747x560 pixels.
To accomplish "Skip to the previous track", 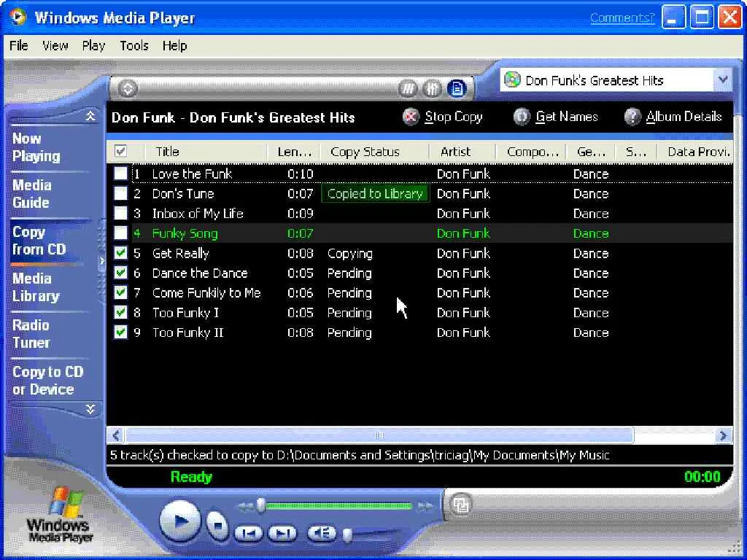I will point(249,533).
